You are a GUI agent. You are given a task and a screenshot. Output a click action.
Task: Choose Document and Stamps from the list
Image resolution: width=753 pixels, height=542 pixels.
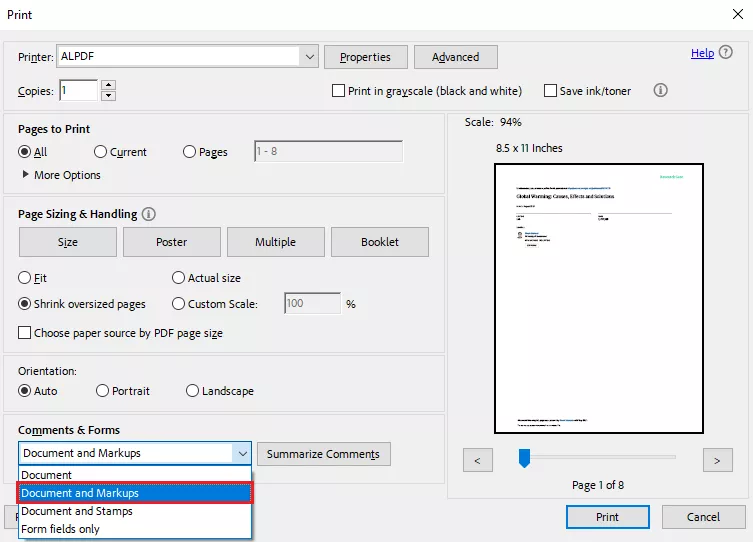click(134, 511)
